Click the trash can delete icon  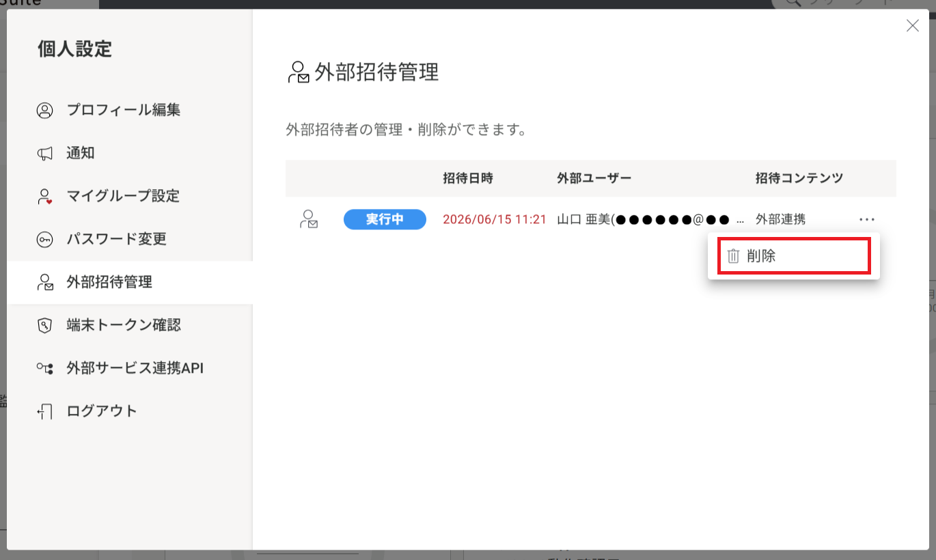click(733, 256)
